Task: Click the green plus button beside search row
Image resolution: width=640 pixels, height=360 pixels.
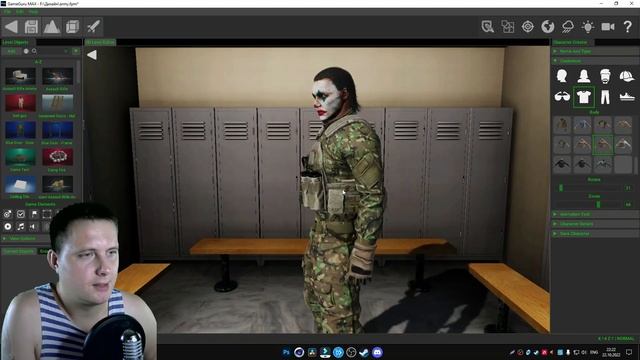Action: coord(76,51)
